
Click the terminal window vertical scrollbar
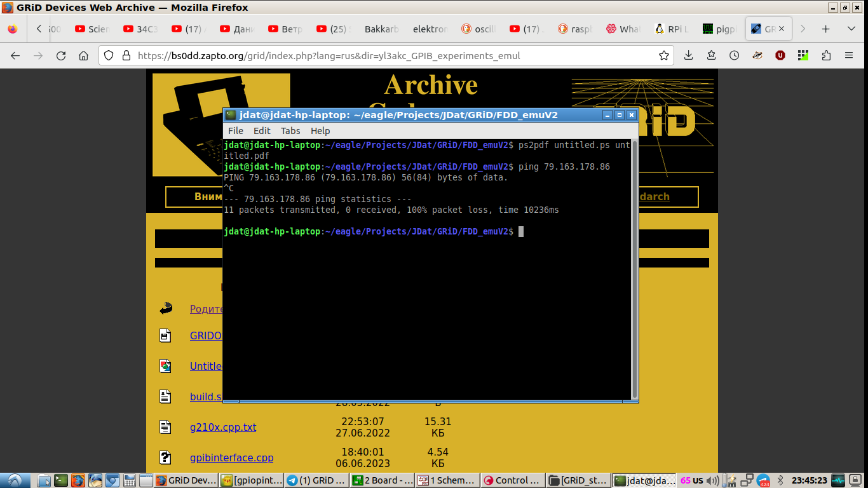point(633,267)
